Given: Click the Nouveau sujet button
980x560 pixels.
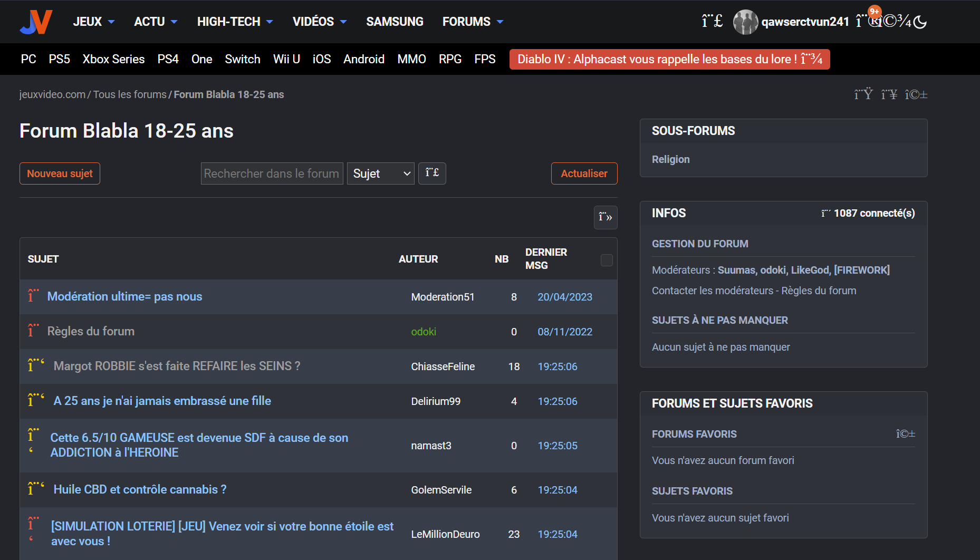Looking at the screenshot, I should pos(60,173).
